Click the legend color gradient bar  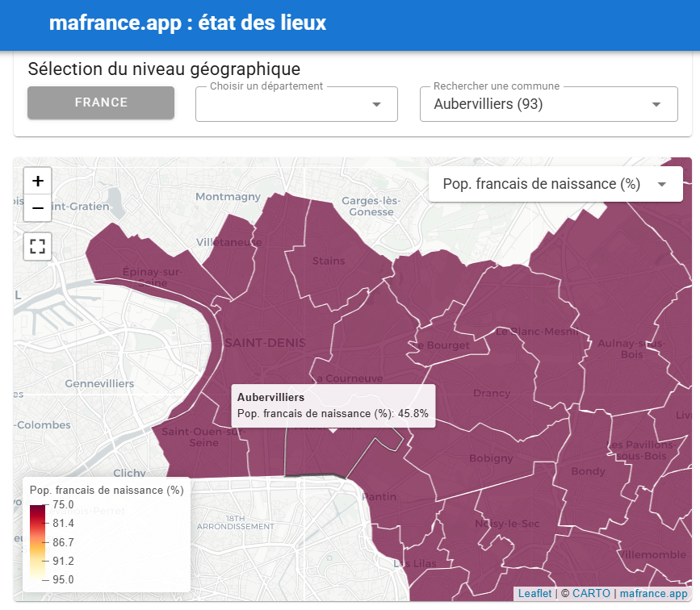click(x=37, y=542)
